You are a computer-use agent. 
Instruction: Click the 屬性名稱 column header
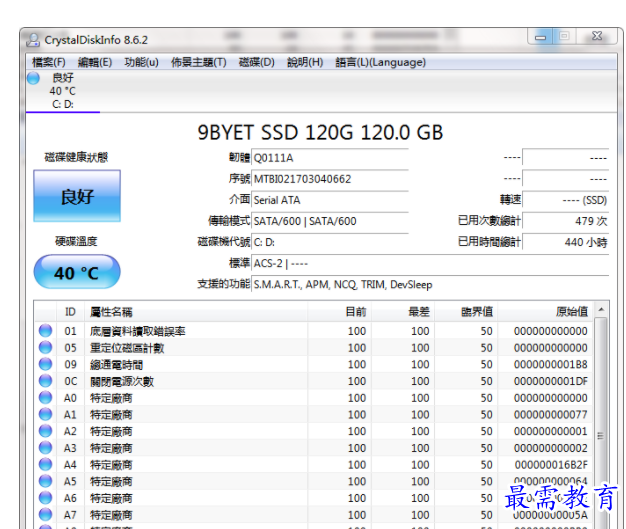coord(110,312)
